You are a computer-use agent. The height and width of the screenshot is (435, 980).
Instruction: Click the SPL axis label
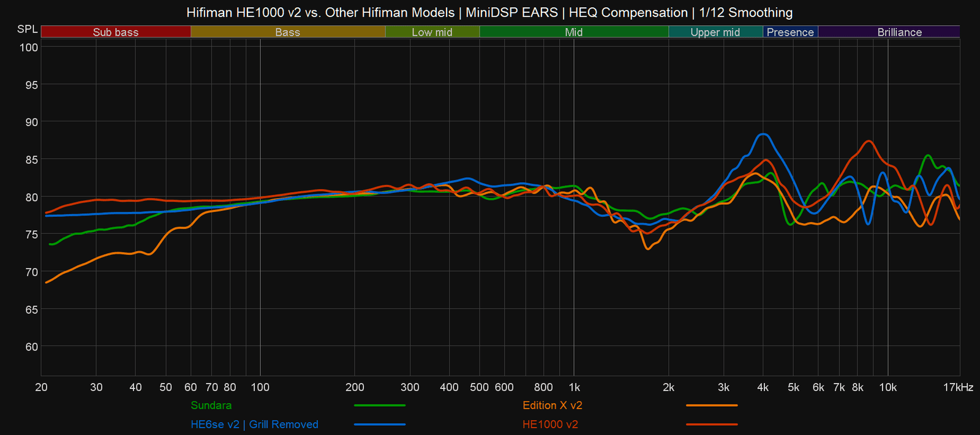coord(27,29)
